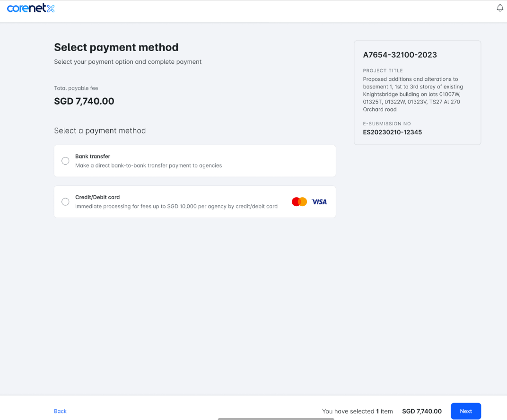This screenshot has width=507, height=420.
Task: Click e-submission number ES20230210-12345
Action: 392,132
